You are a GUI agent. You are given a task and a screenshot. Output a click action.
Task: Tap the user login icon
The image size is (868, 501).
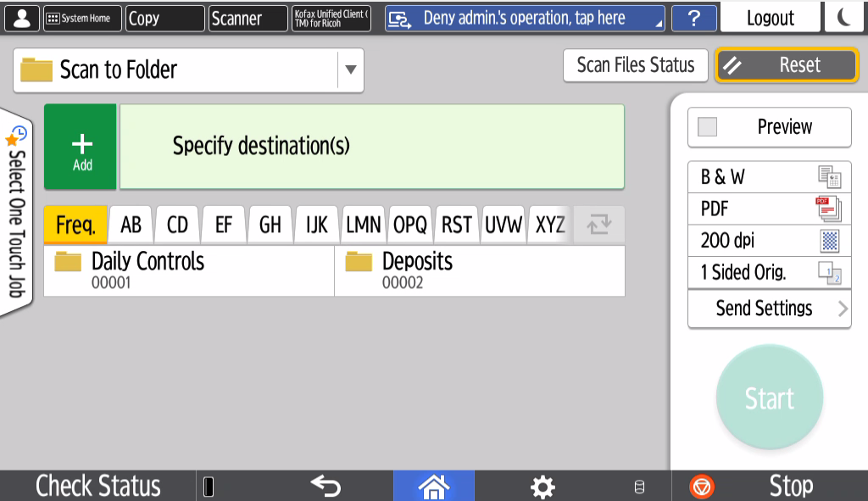point(20,18)
